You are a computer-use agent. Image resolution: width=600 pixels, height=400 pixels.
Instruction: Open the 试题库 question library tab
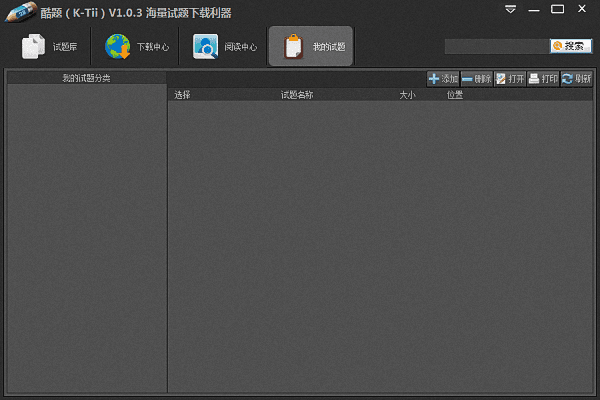[x=50, y=47]
